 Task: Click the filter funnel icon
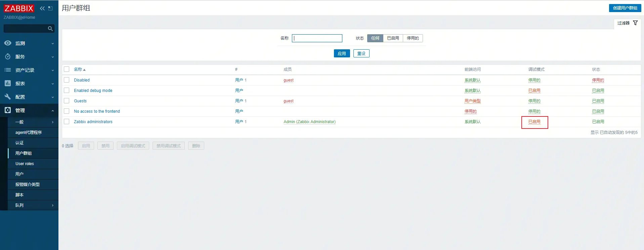point(635,23)
